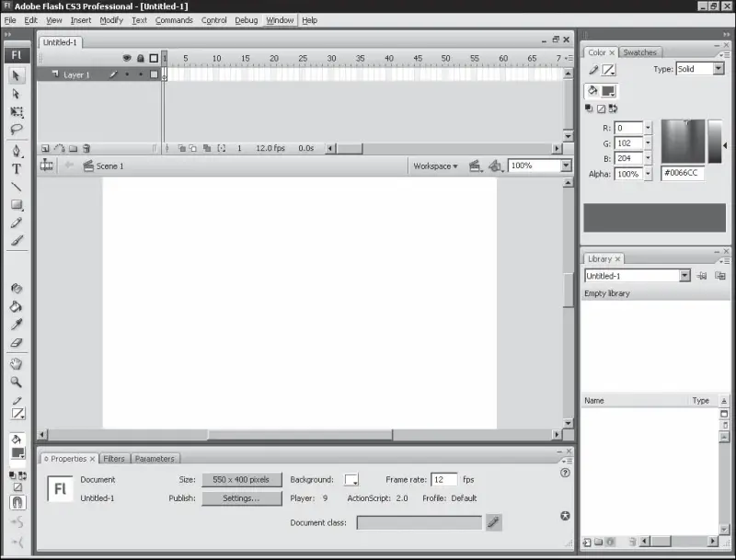Click the Background color swatch in Properties
The height and width of the screenshot is (560, 736).
pos(351,480)
